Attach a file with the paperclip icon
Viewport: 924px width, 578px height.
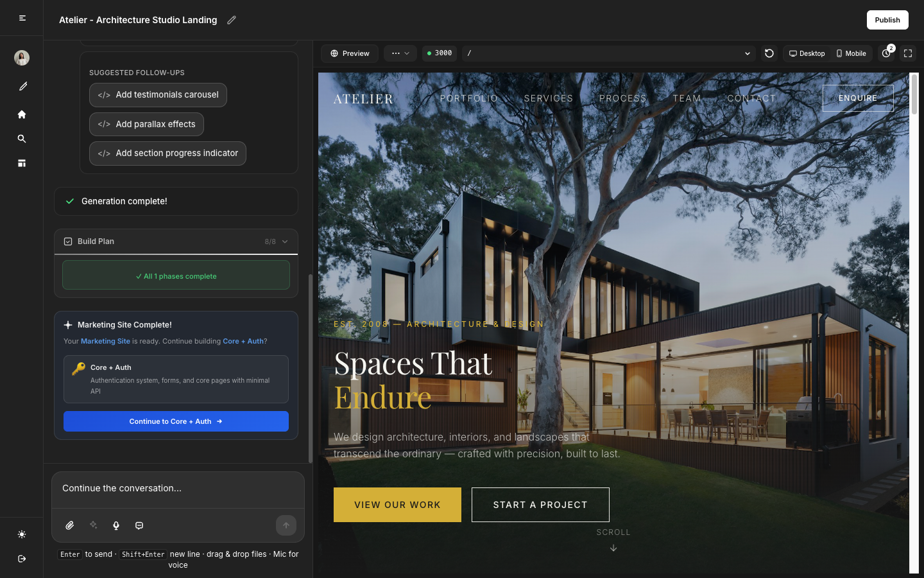point(69,525)
